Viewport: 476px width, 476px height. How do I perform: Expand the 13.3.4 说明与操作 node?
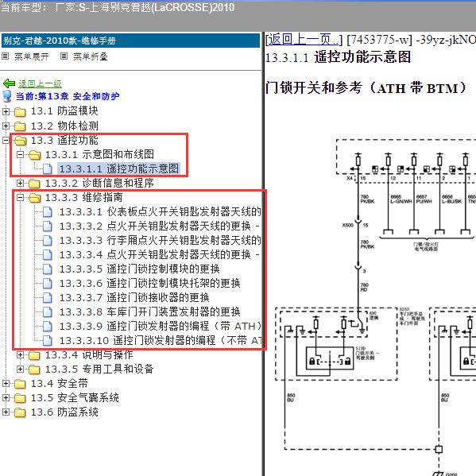click(20, 354)
